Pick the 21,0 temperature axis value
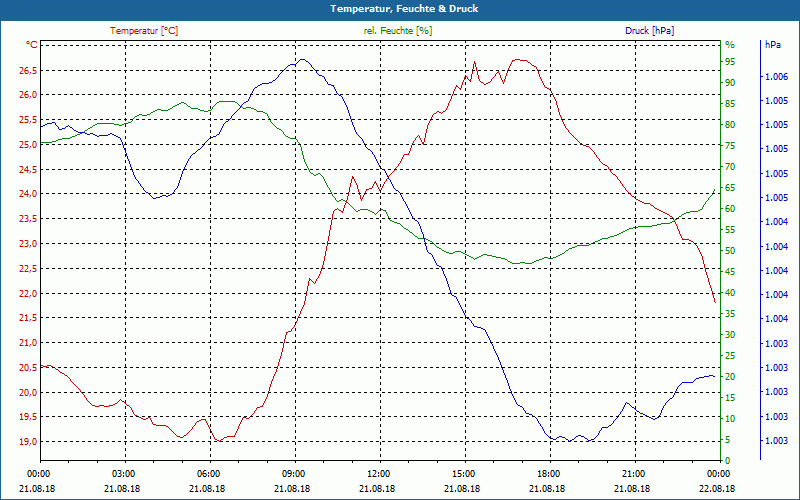Screen dimensions: 800x500 [28, 343]
